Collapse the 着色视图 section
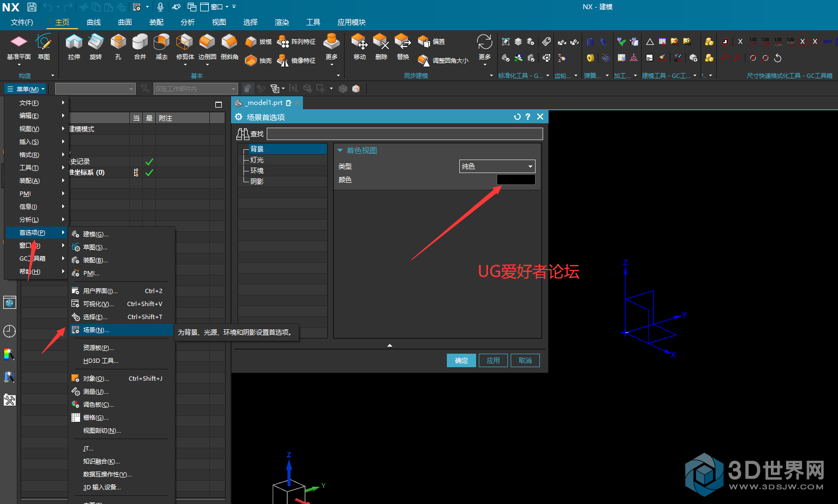 [x=340, y=150]
